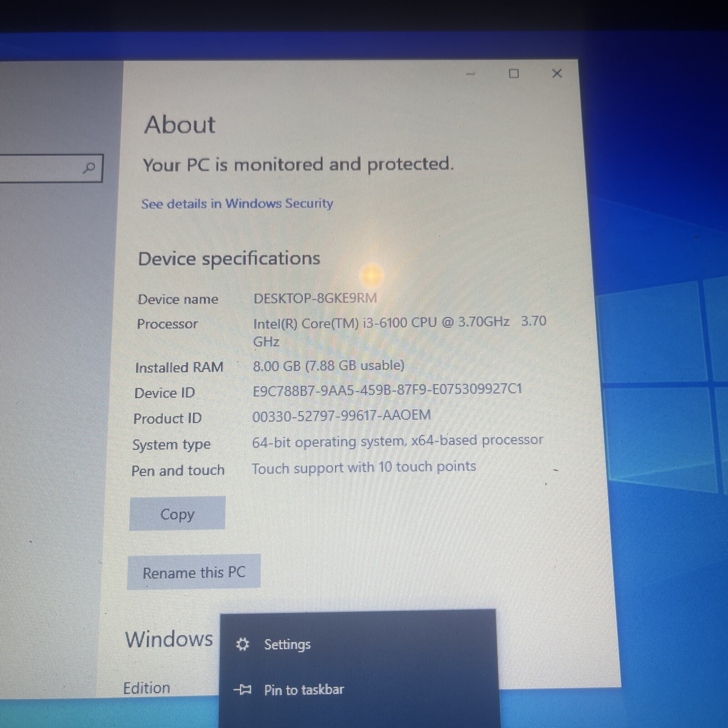Select Touch support with 10 touch points

pyautogui.click(x=364, y=467)
